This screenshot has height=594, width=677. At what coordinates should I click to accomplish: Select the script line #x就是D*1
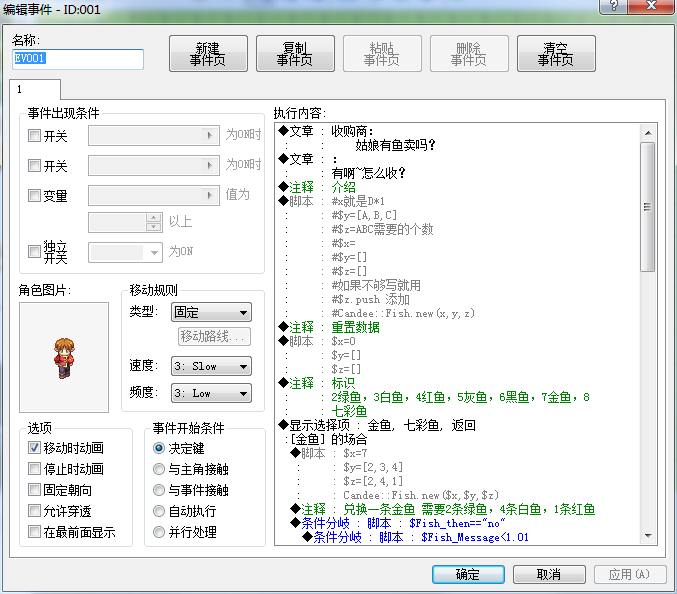click(357, 201)
